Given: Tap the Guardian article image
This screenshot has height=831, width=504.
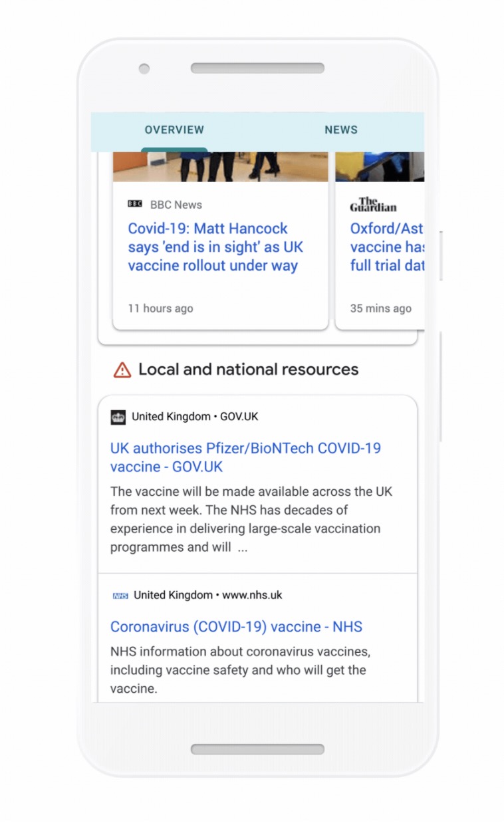Looking at the screenshot, I should pos(380,167).
